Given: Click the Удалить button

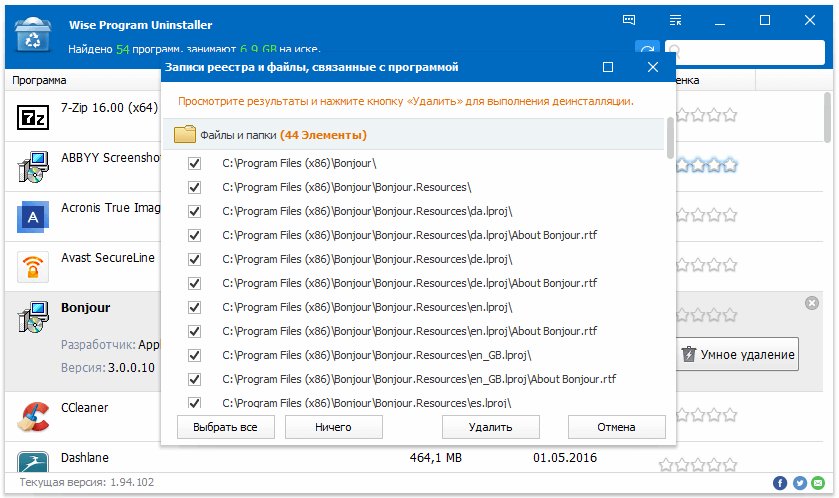Looking at the screenshot, I should click(x=491, y=427).
